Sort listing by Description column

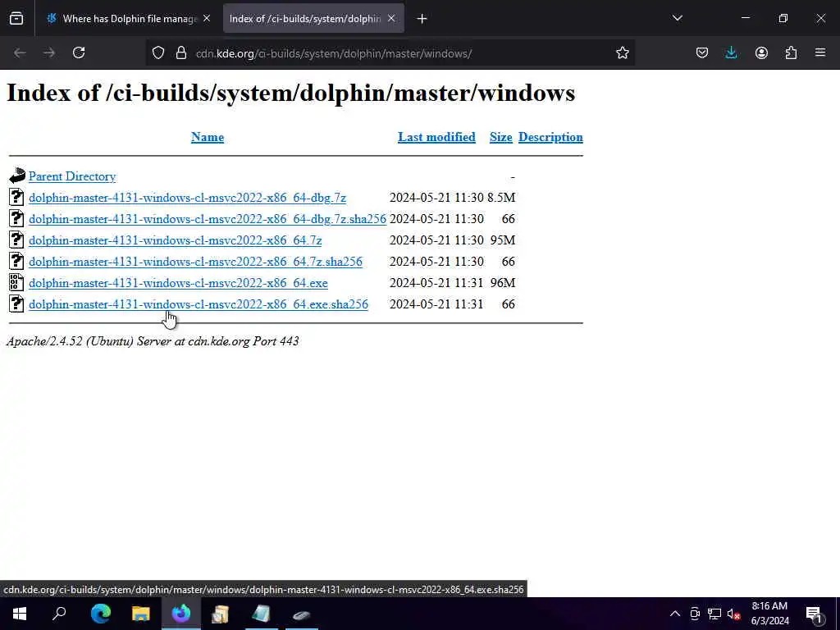click(x=550, y=137)
